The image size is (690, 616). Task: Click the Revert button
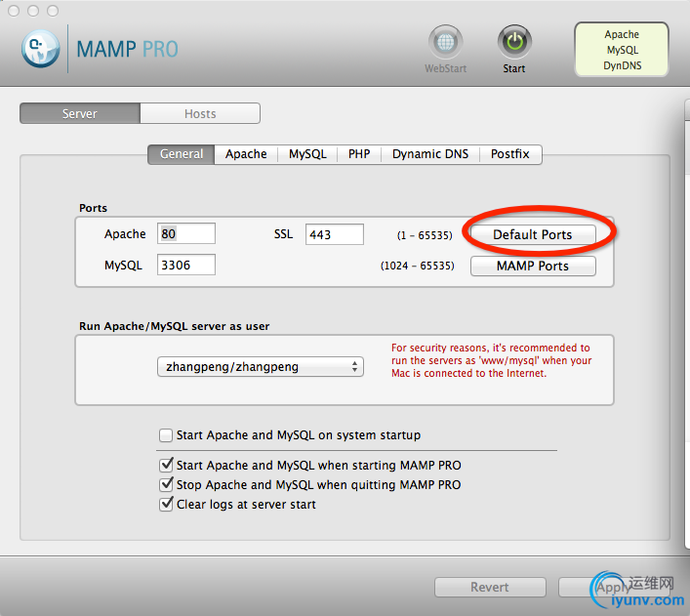pyautogui.click(x=490, y=587)
